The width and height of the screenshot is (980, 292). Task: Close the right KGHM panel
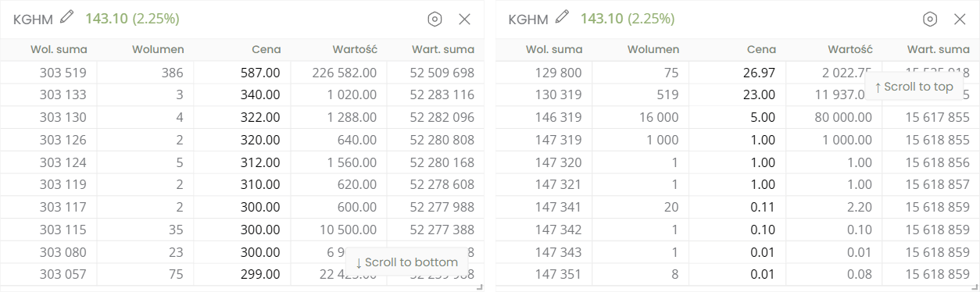coord(960,20)
